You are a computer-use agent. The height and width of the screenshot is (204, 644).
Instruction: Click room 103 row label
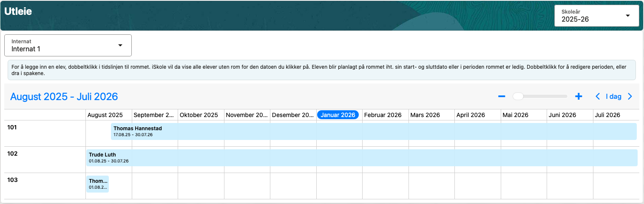tap(13, 180)
